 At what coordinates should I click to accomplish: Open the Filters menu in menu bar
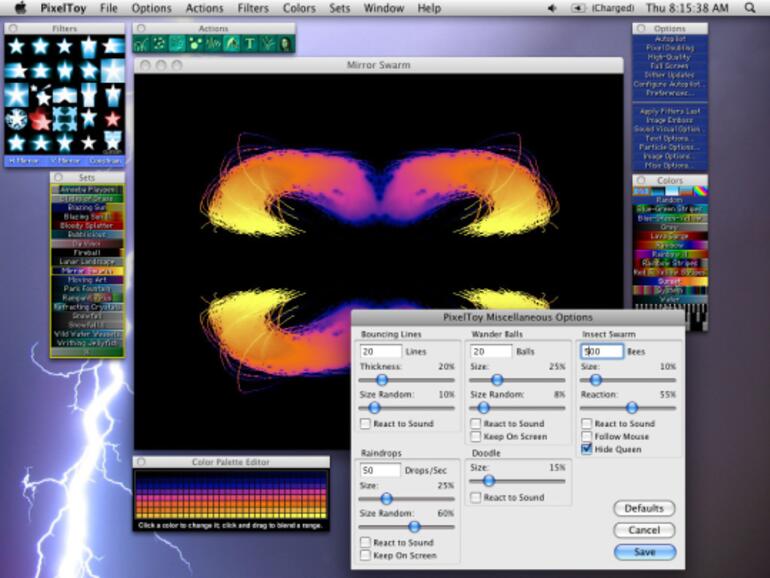tap(252, 8)
